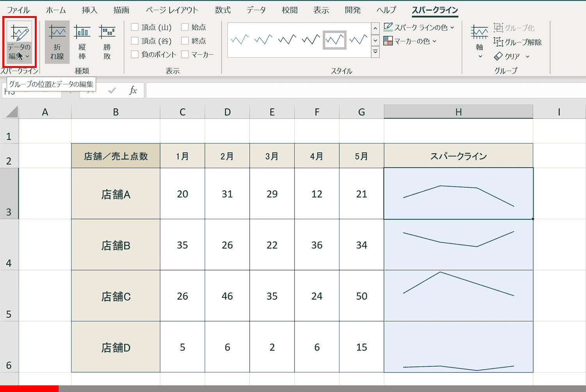The height and width of the screenshot is (392, 586).
Task: Select the 店舗A sparkline cell in column H
Action: pyautogui.click(x=459, y=193)
